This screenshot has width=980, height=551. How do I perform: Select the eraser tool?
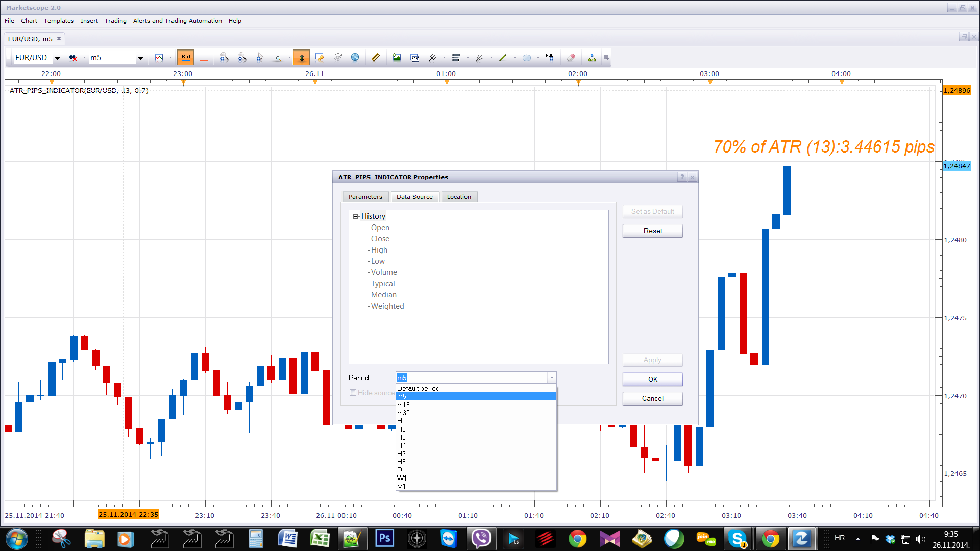click(571, 58)
